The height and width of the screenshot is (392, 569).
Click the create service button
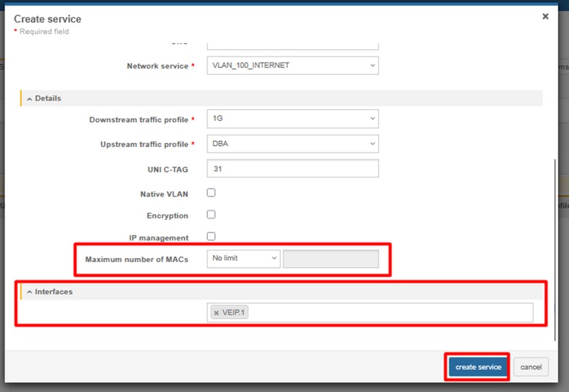pyautogui.click(x=478, y=367)
